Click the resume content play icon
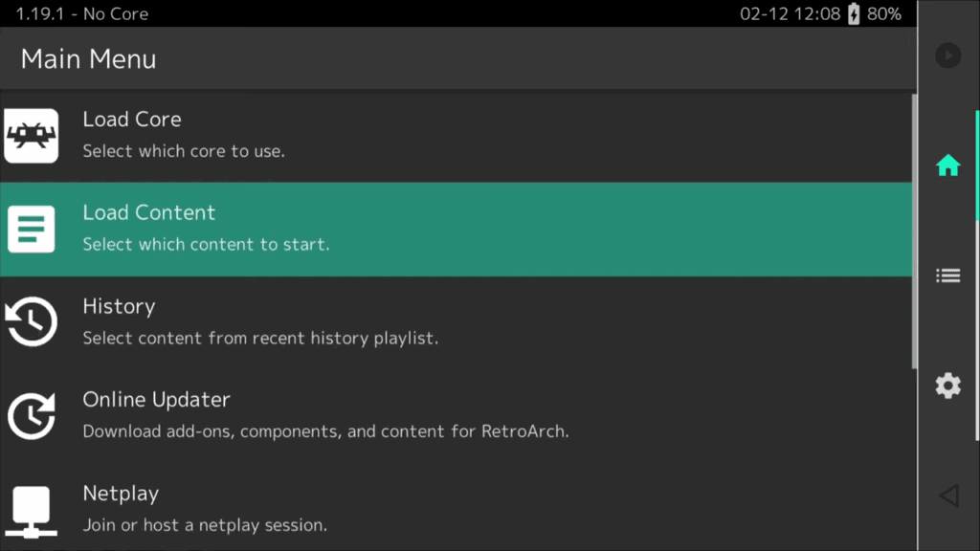 click(x=947, y=55)
